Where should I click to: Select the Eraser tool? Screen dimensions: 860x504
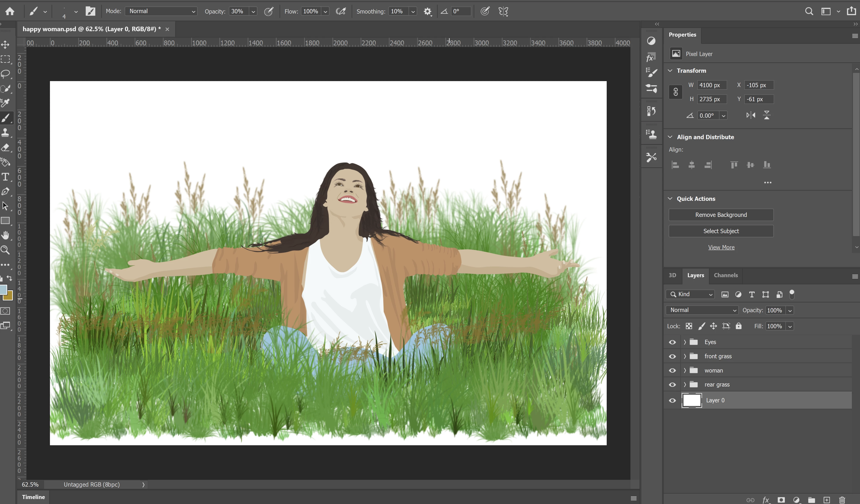point(5,148)
